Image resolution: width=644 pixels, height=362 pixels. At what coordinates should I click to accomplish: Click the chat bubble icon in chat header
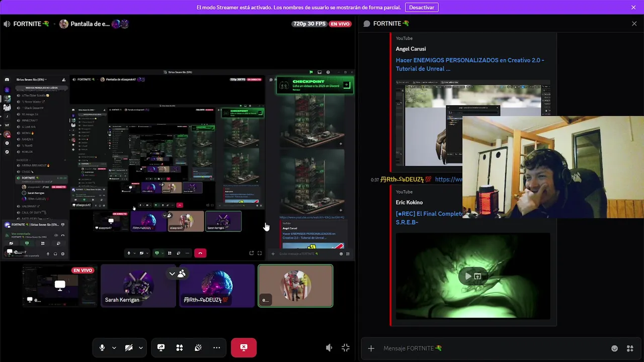[367, 24]
